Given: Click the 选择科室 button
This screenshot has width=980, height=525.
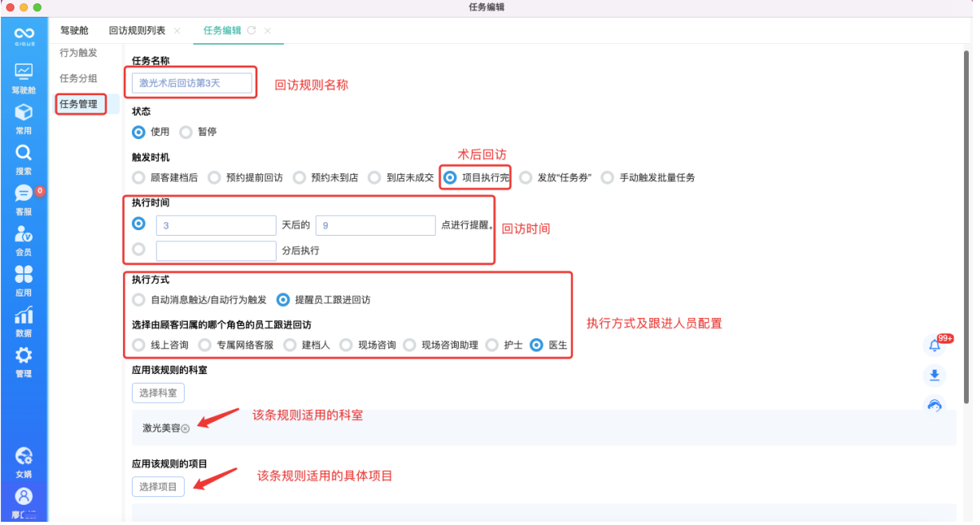Looking at the screenshot, I should pyautogui.click(x=157, y=392).
